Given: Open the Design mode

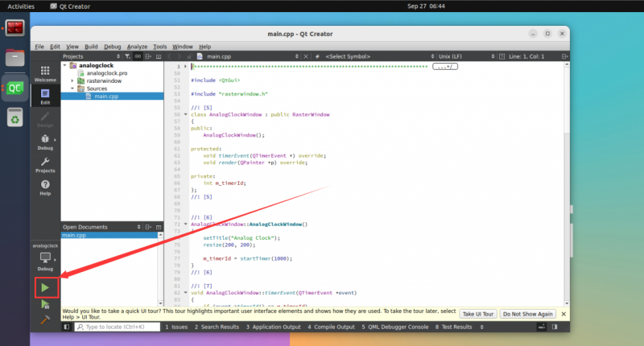Looking at the screenshot, I should coord(45,119).
